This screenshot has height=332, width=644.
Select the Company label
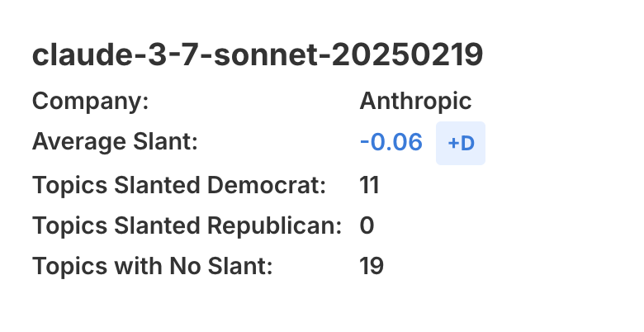click(90, 102)
